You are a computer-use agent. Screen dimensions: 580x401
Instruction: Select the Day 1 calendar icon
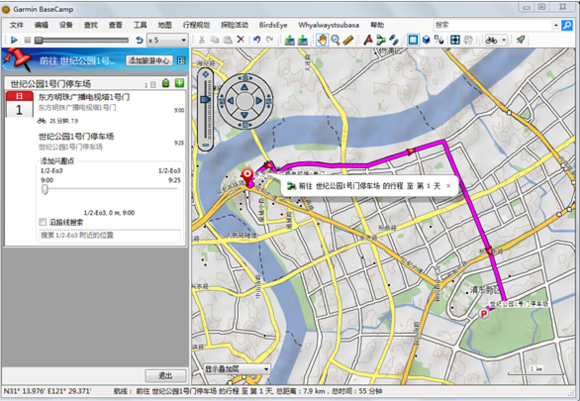point(19,104)
